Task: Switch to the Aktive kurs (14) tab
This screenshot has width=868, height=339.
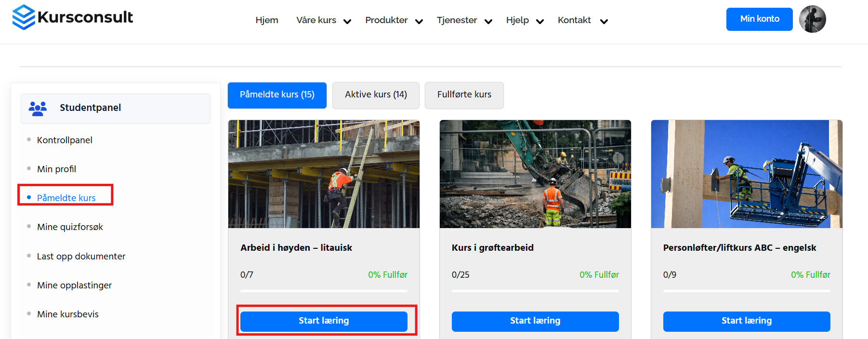Action: tap(376, 95)
